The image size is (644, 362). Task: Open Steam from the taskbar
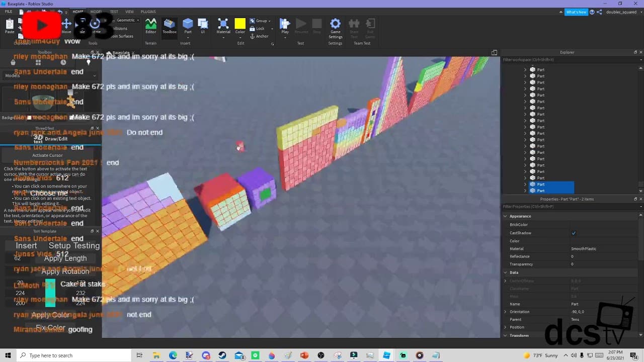pos(222,355)
